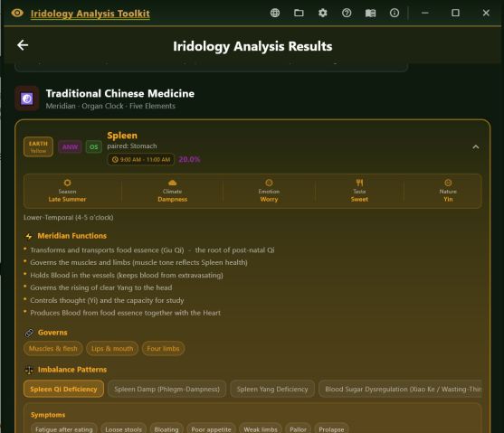504x433 pixels.
Task: Collapse the Spleen card chevron
Action: [476, 147]
